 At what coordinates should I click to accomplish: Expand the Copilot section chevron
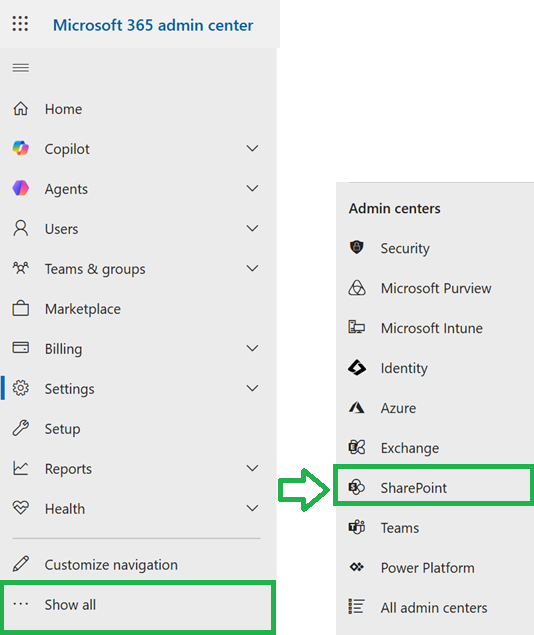(252, 149)
